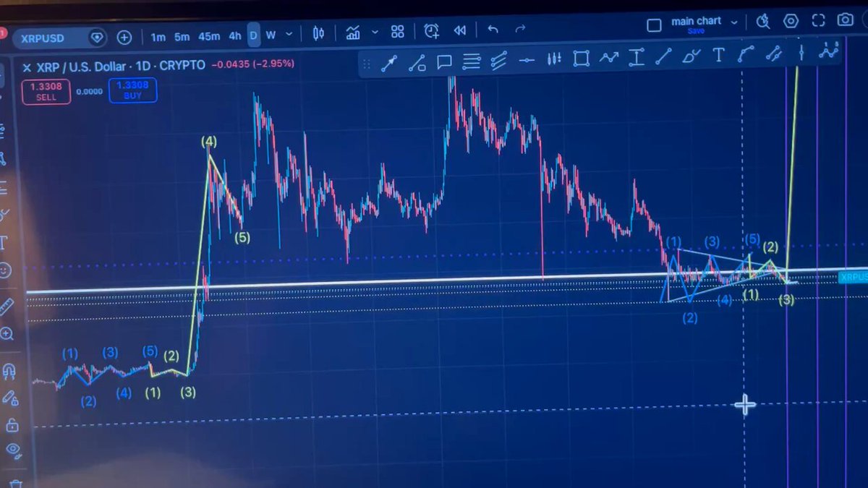Undo the last chart action
Image resolution: width=868 pixels, height=488 pixels.
click(x=493, y=30)
